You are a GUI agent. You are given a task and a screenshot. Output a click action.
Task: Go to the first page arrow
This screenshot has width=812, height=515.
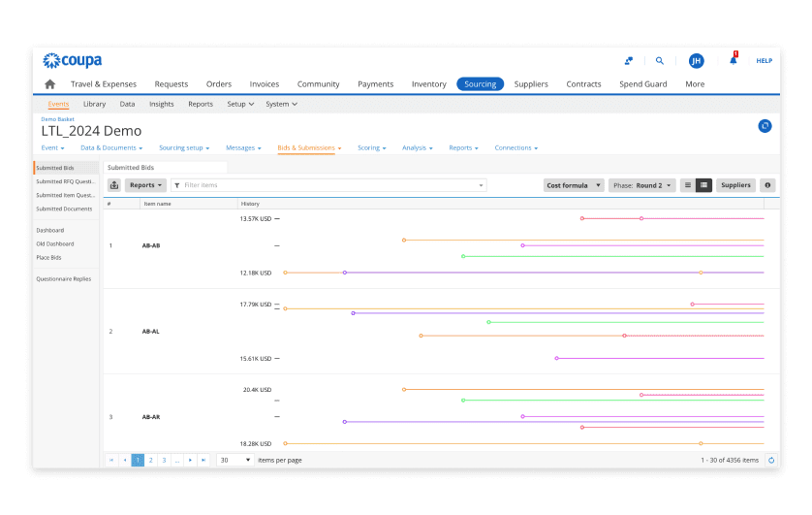[111, 460]
